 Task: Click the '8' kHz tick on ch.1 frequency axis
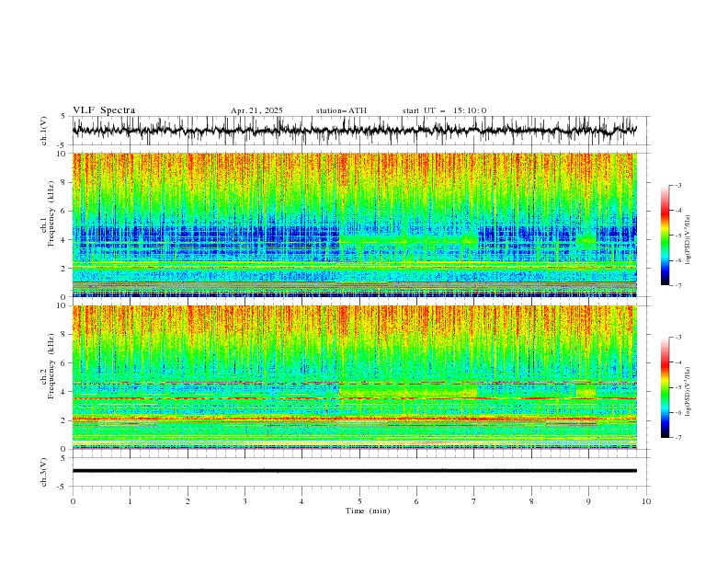[x=64, y=182]
